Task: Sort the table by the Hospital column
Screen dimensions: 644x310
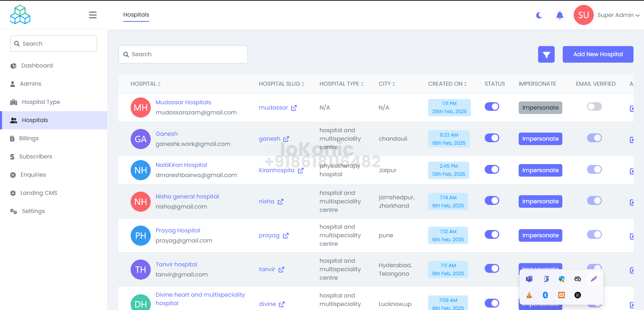Action: click(x=146, y=84)
